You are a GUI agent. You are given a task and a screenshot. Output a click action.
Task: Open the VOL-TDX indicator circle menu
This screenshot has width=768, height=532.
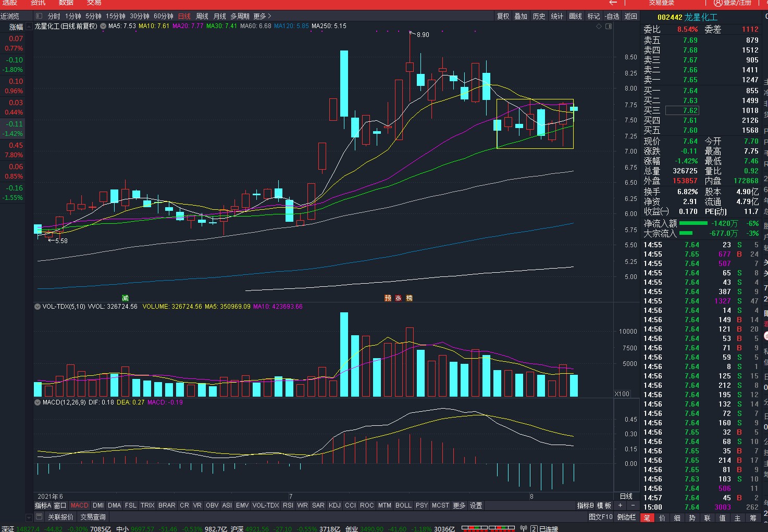[x=38, y=307]
